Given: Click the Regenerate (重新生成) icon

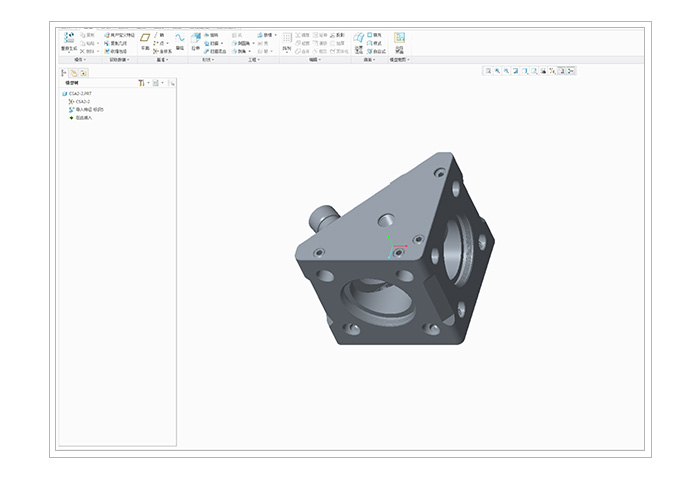Looking at the screenshot, I should pyautogui.click(x=69, y=40).
